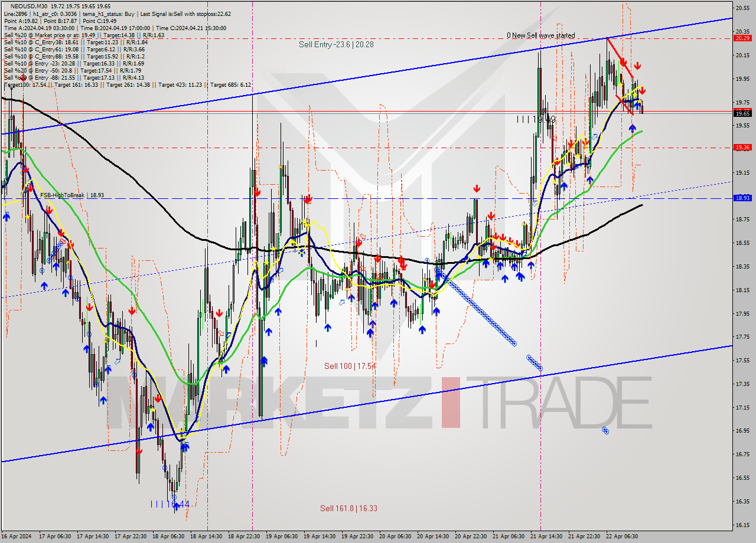Screen dimensions: 756x543
Task: Click the 18.55 price axis label
Action: pos(742,243)
